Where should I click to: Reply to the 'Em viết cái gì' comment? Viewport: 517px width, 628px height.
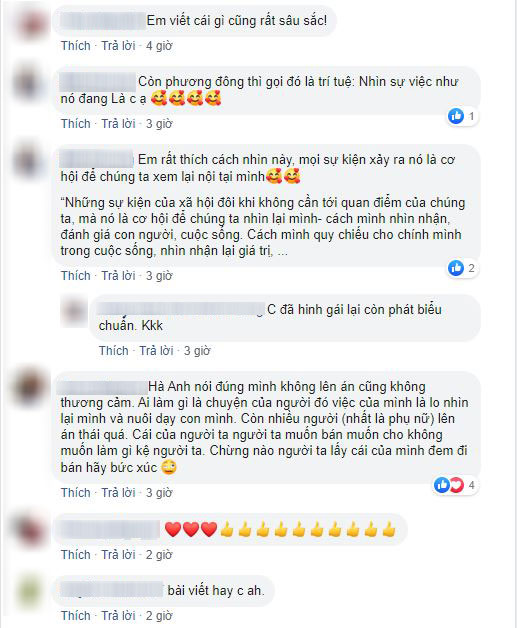[118, 46]
